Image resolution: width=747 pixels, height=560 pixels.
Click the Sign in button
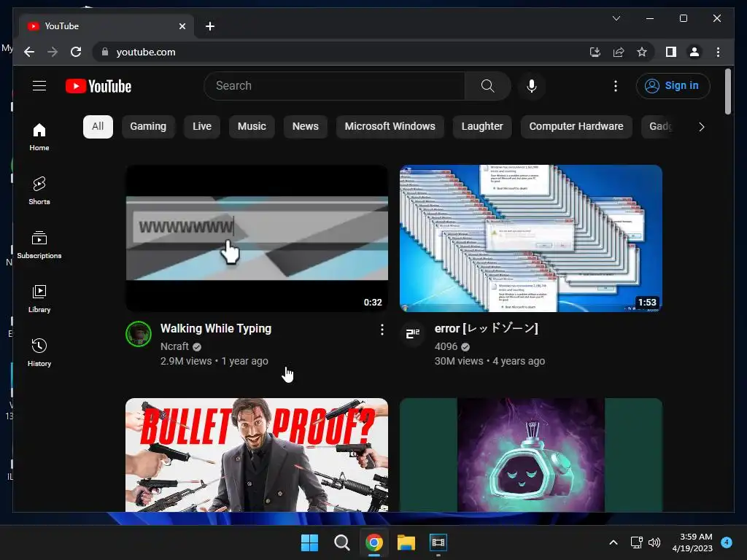tap(673, 86)
